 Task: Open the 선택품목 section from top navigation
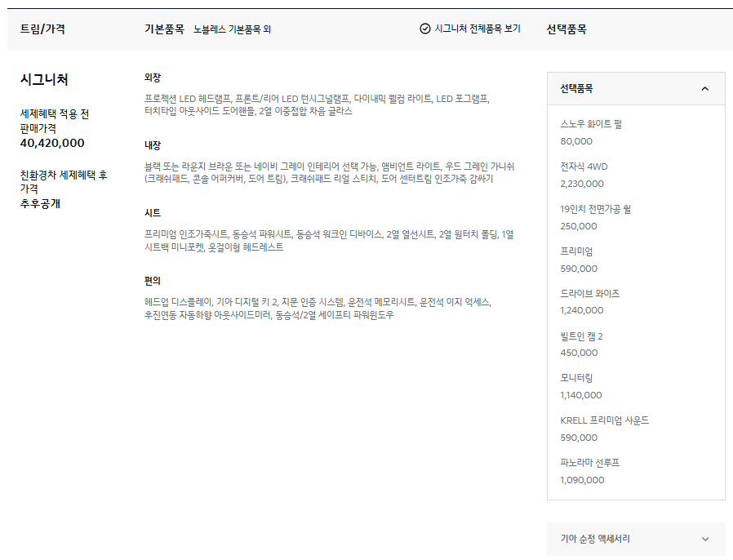pyautogui.click(x=568, y=28)
